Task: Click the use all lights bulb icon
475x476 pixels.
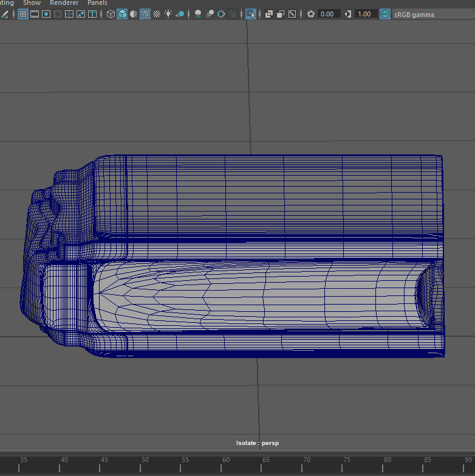Action: click(168, 14)
